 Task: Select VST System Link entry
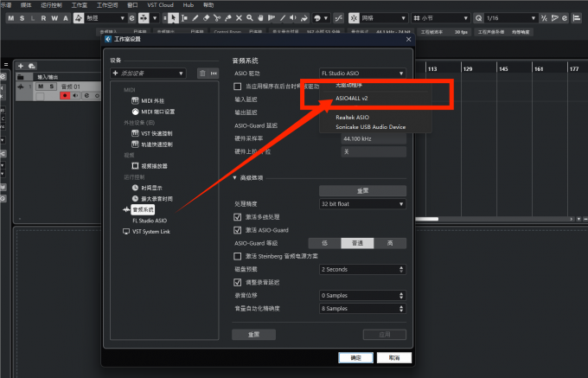(147, 232)
